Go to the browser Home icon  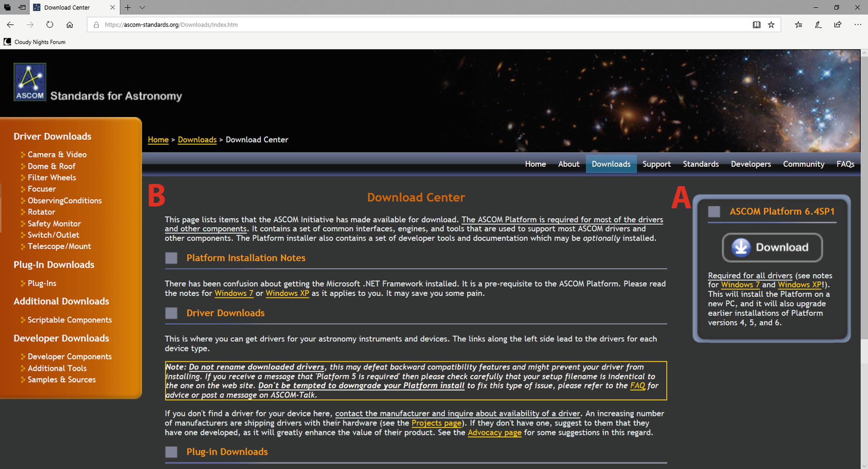click(x=69, y=25)
